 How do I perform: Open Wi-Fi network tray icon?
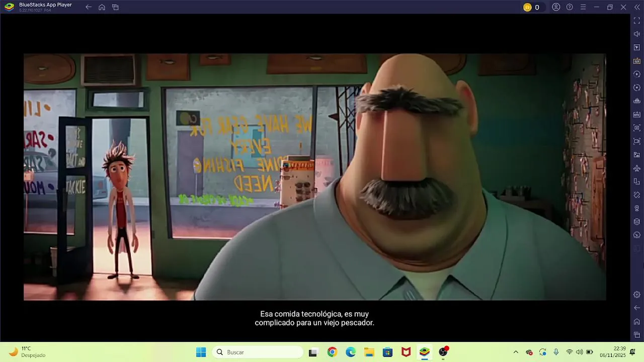pos(570,352)
